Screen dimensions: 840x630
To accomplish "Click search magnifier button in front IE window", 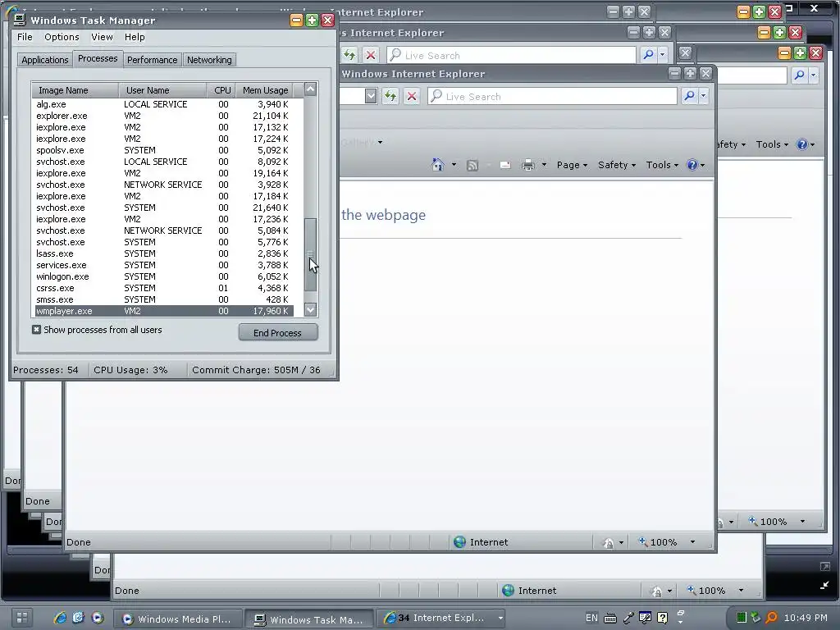I will click(689, 96).
